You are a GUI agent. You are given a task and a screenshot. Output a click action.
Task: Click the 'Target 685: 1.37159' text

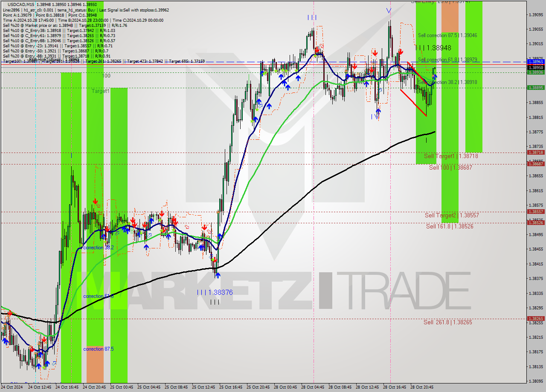(187, 61)
